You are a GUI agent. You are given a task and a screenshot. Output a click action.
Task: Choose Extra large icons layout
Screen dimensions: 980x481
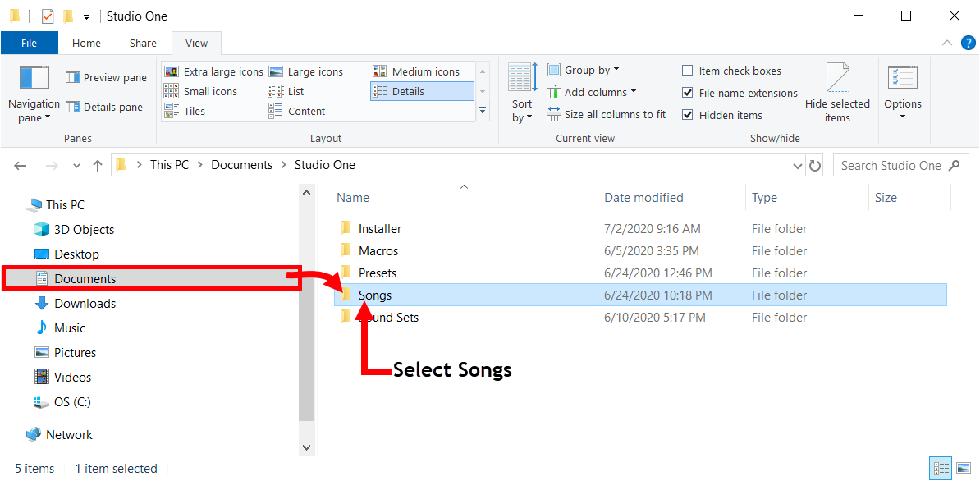[213, 72]
